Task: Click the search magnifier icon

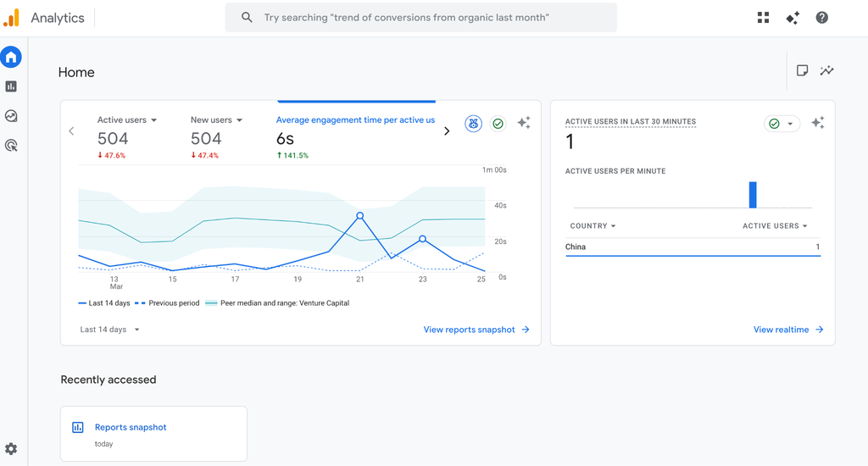Action: (247, 18)
